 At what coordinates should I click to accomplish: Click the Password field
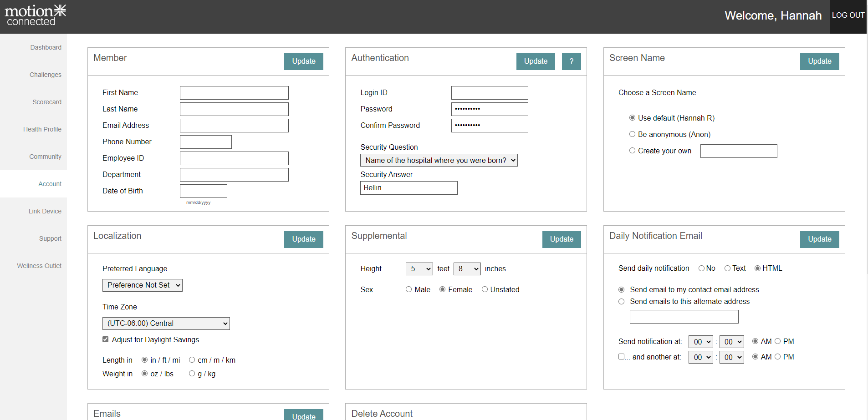click(x=490, y=109)
